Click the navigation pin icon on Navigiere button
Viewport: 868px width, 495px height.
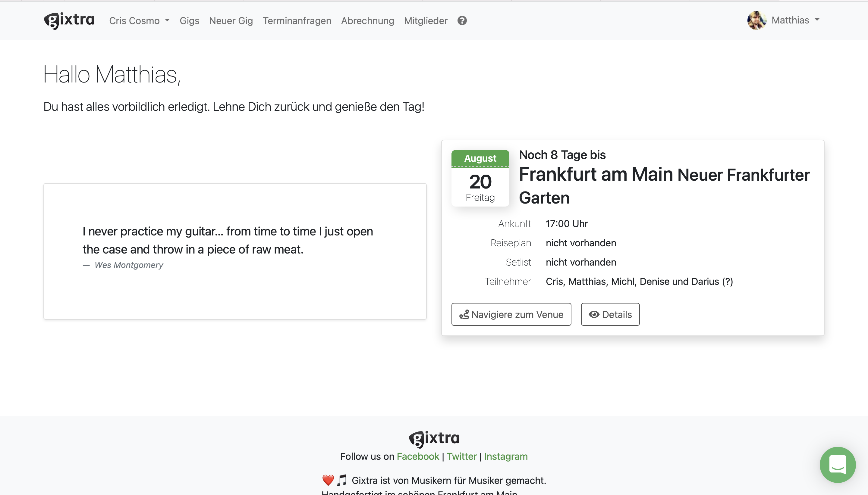click(x=464, y=314)
